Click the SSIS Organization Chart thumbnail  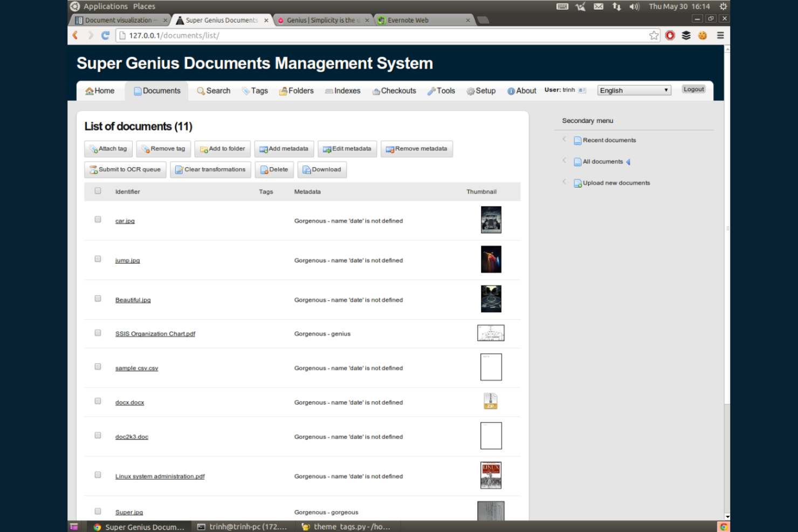tap(490, 333)
